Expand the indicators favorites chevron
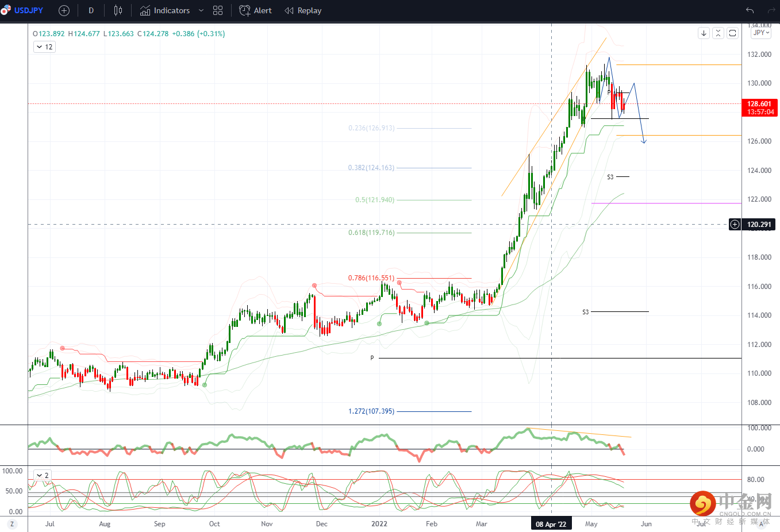This screenshot has height=532, width=780. click(201, 10)
